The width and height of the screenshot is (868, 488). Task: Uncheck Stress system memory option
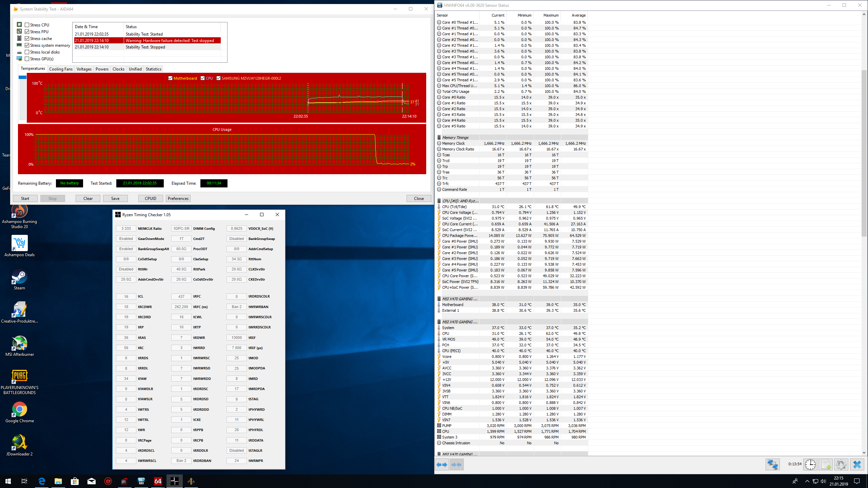click(27, 45)
